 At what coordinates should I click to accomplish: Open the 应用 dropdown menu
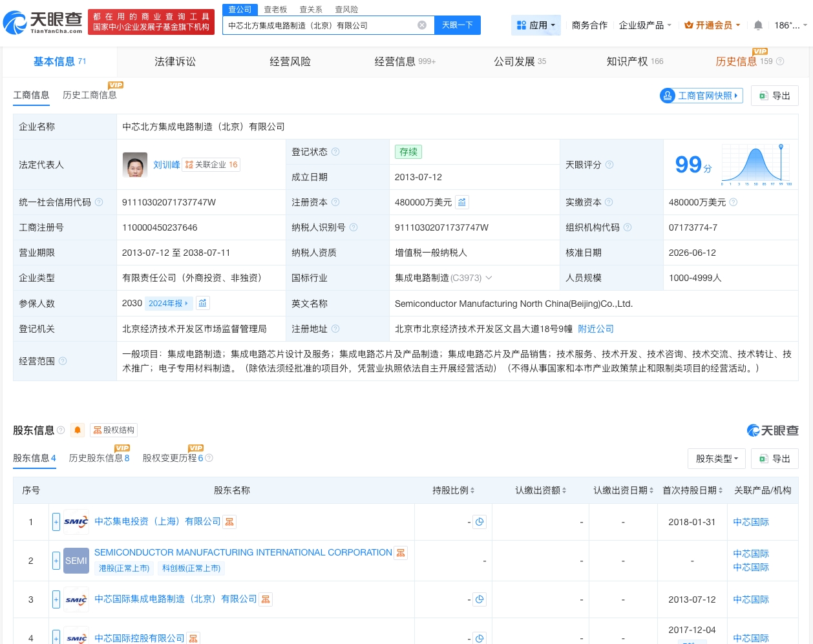536,25
